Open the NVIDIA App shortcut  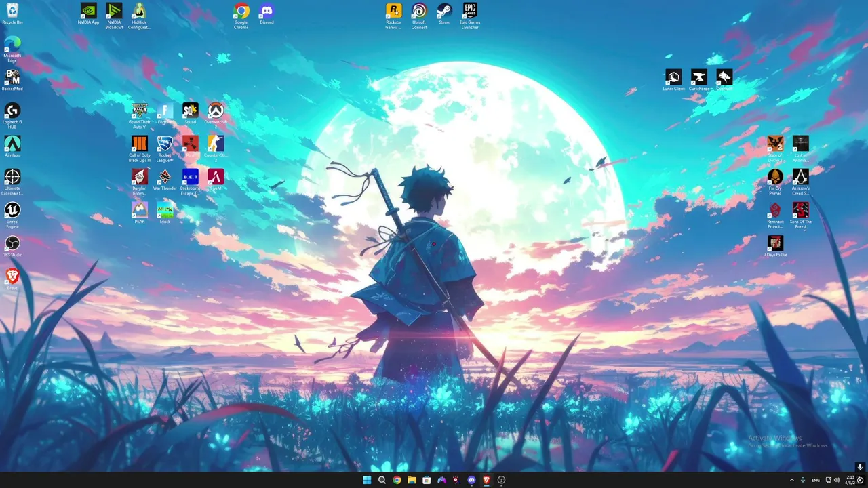point(88,14)
